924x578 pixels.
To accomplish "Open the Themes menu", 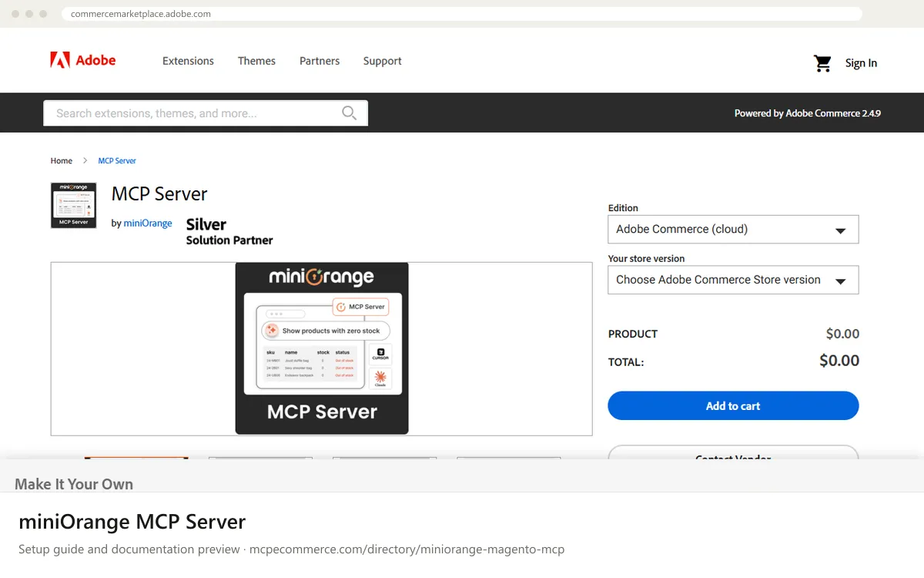I will (x=256, y=61).
